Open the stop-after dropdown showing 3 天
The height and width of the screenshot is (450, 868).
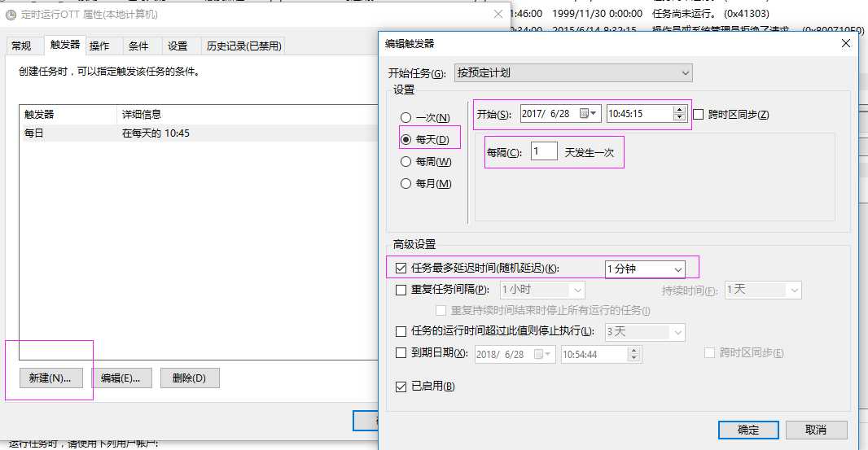pos(645,331)
